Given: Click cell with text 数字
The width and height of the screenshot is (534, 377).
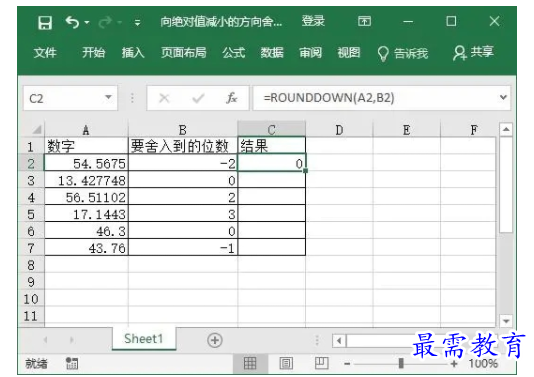Looking at the screenshot, I should (x=86, y=146).
